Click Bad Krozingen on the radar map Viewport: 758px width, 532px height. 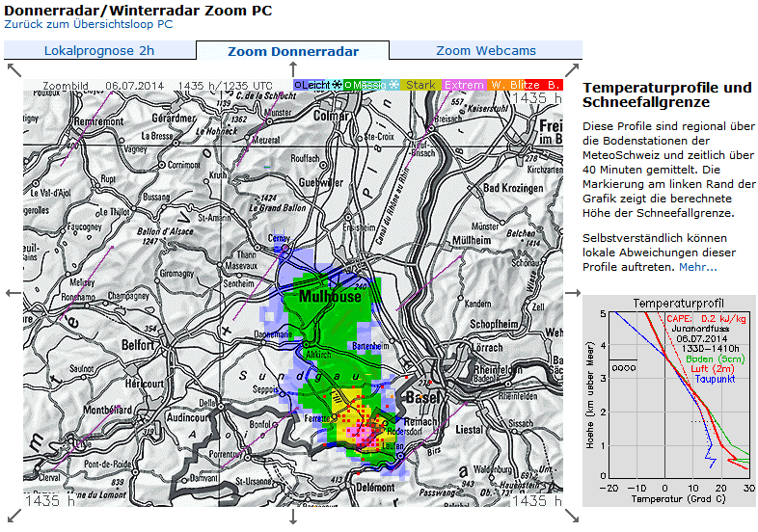513,188
